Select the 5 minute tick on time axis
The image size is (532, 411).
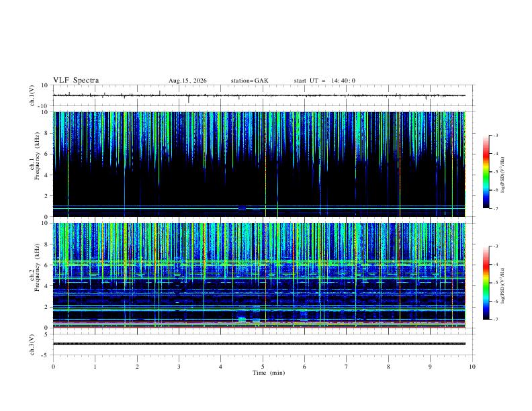click(263, 367)
